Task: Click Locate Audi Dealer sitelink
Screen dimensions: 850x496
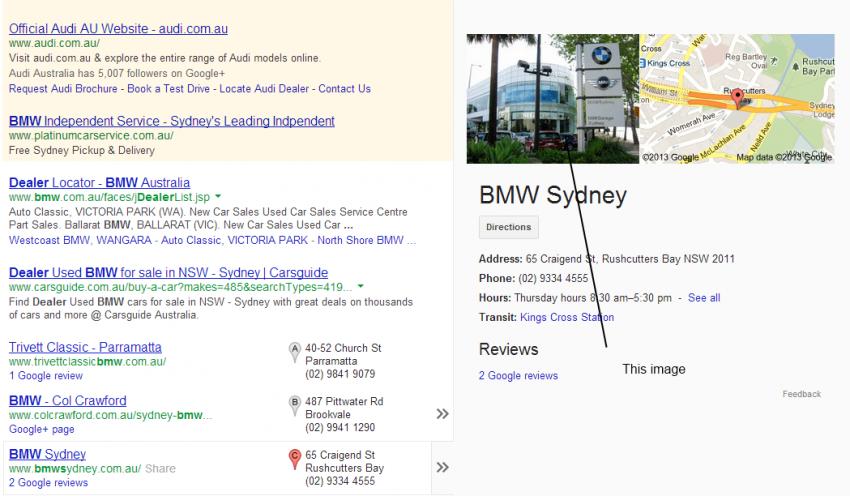Action: (264, 88)
